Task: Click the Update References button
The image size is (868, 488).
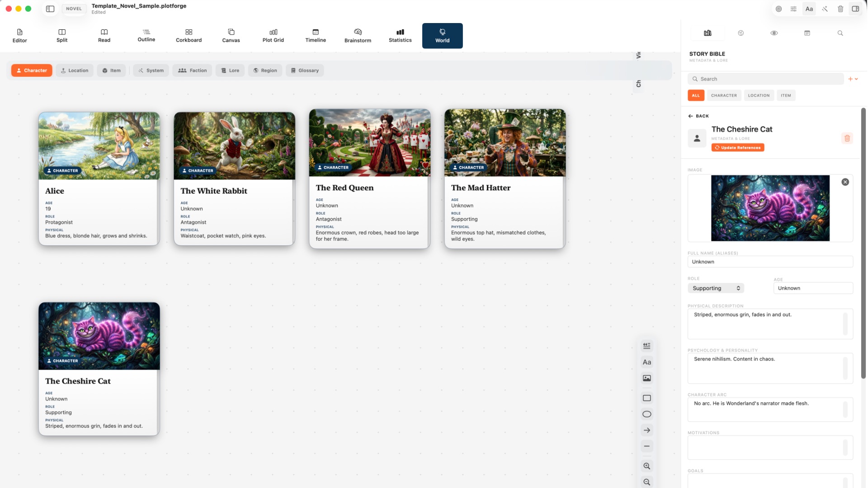Action: click(738, 148)
